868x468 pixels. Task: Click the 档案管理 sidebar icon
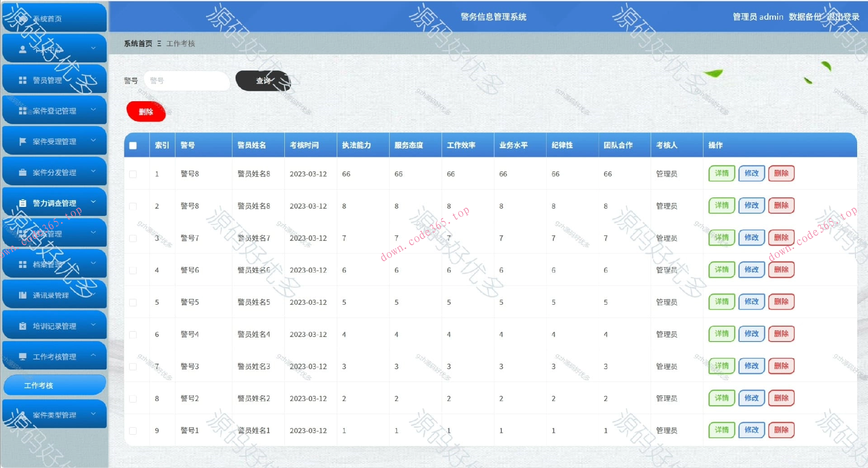(x=22, y=264)
